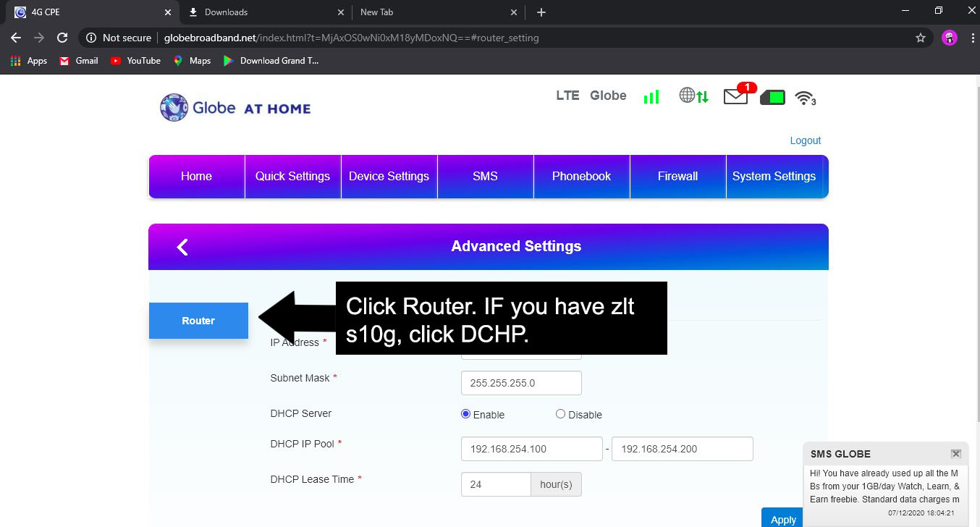Click the Subnet Mask input field

(x=521, y=383)
